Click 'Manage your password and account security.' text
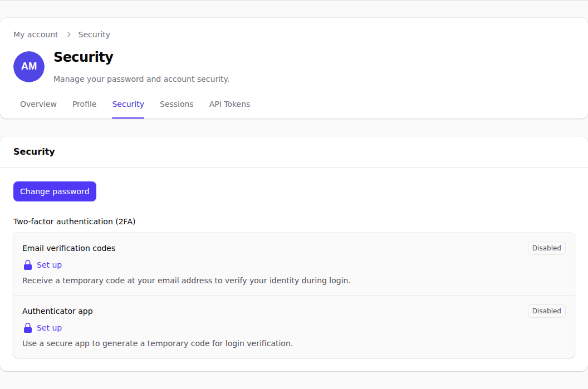 (141, 79)
